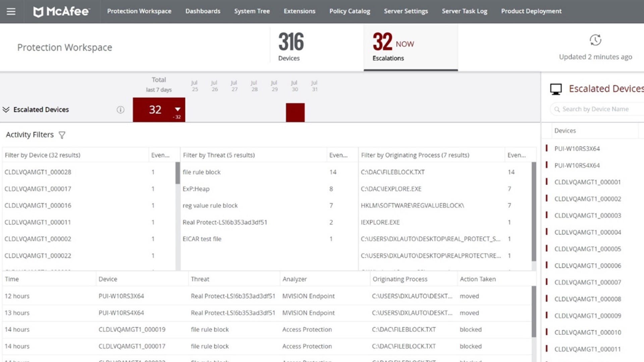This screenshot has width=644, height=362.
Task: Select CLDLVQAMGT1_000028 in Filter by Device
Action: coord(38,172)
